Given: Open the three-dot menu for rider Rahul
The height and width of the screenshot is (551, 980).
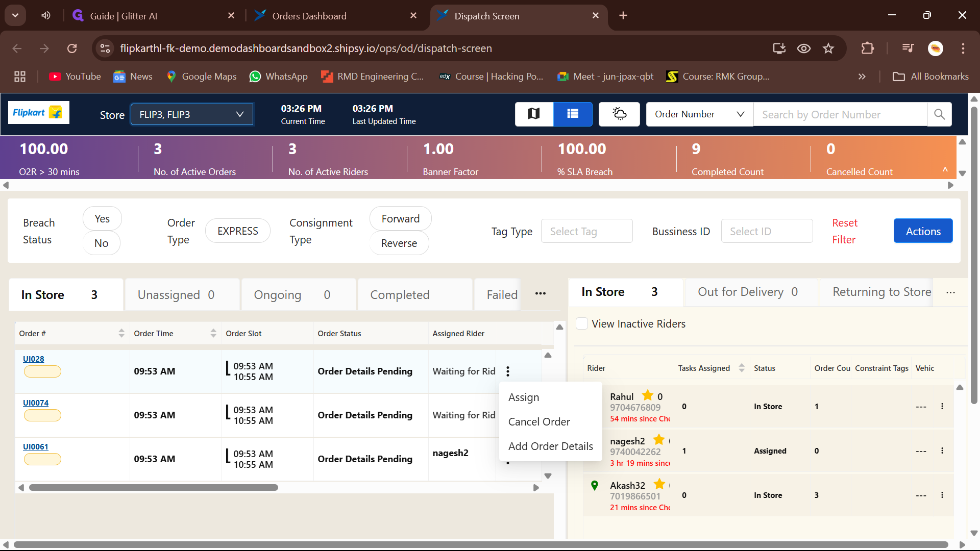Looking at the screenshot, I should (942, 407).
